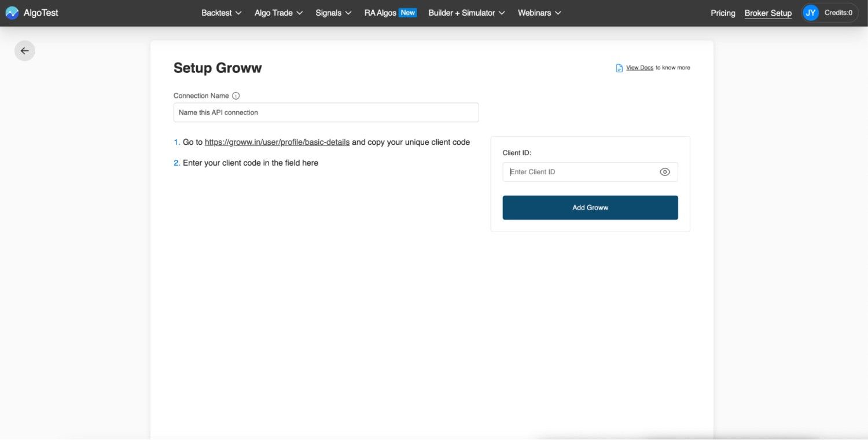
Task: Expand the Builder + Simulator menu
Action: (467, 13)
